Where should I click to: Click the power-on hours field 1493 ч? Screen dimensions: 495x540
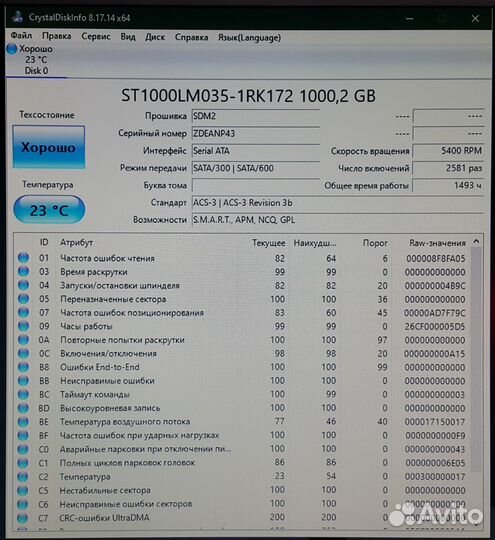pos(448,185)
